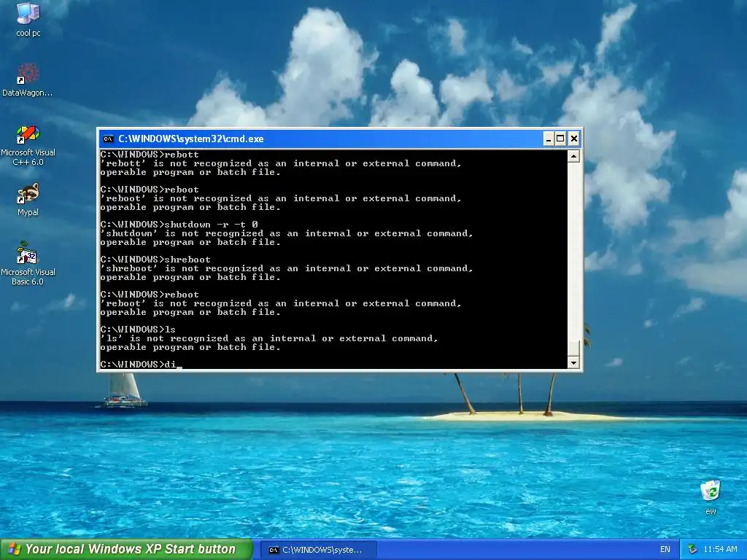Close the cmd.exe window
Screen dimensions: 747x560
tap(574, 139)
